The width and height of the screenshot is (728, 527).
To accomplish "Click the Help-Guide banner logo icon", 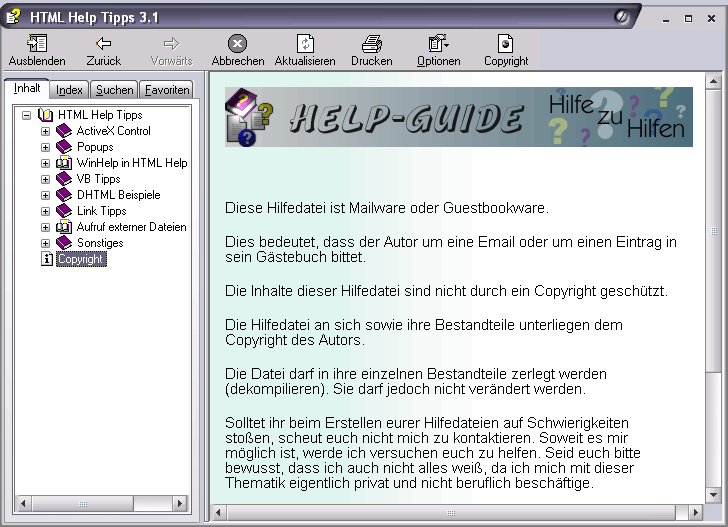I will click(x=248, y=117).
